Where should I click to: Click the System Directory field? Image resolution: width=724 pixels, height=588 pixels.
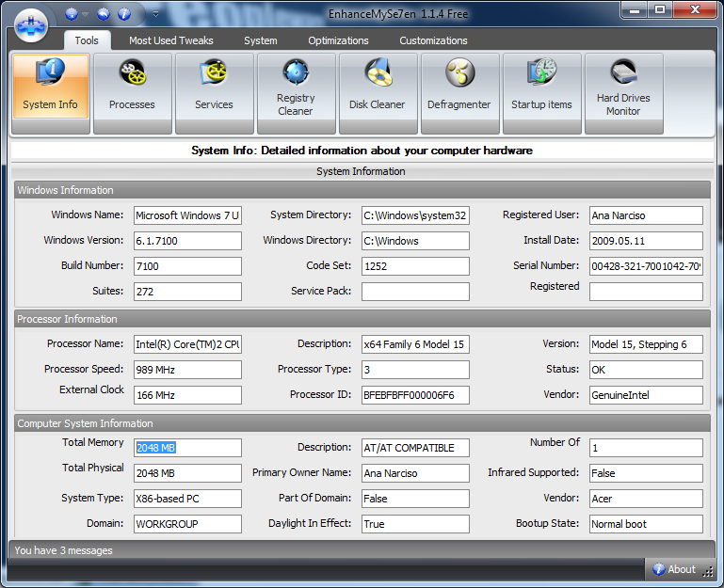coord(415,215)
